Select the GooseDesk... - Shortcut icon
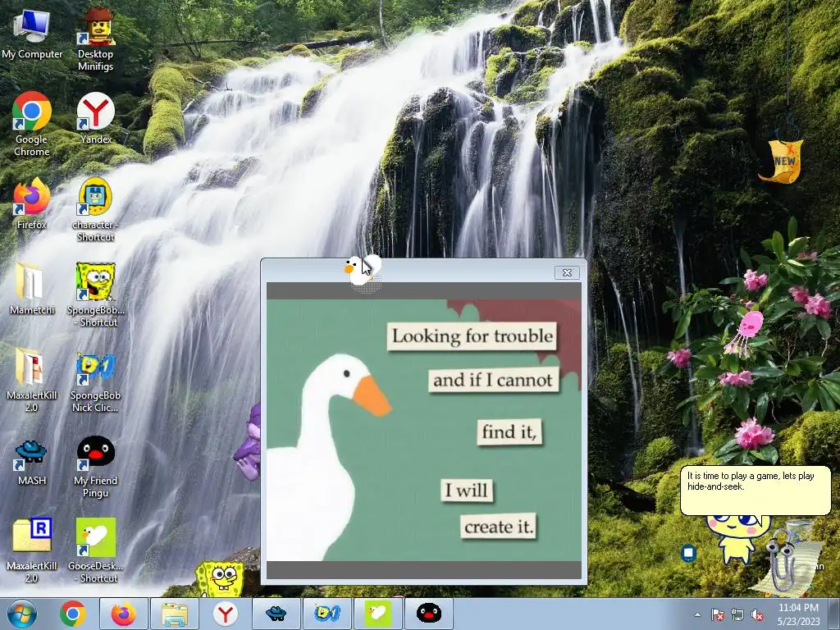Viewport: 840px width, 630px height. 95,550
